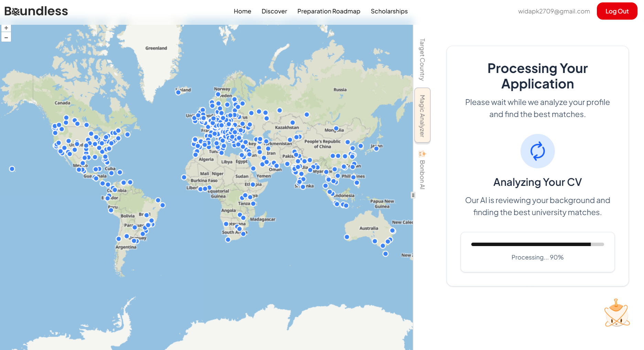Click the Processing Your Application title
Viewport: 644px width, 350px height.
tap(537, 76)
